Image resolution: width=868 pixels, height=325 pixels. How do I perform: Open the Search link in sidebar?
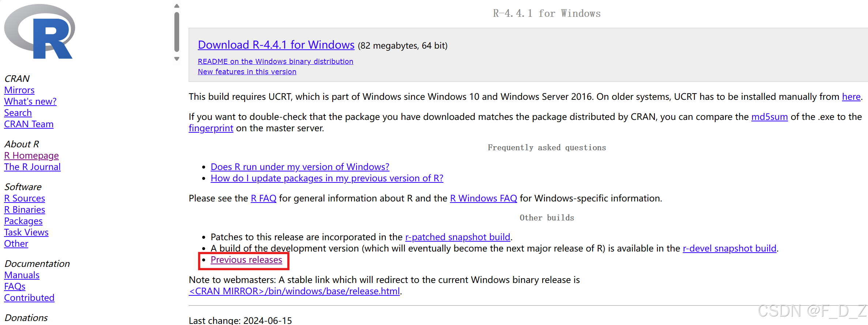click(18, 113)
